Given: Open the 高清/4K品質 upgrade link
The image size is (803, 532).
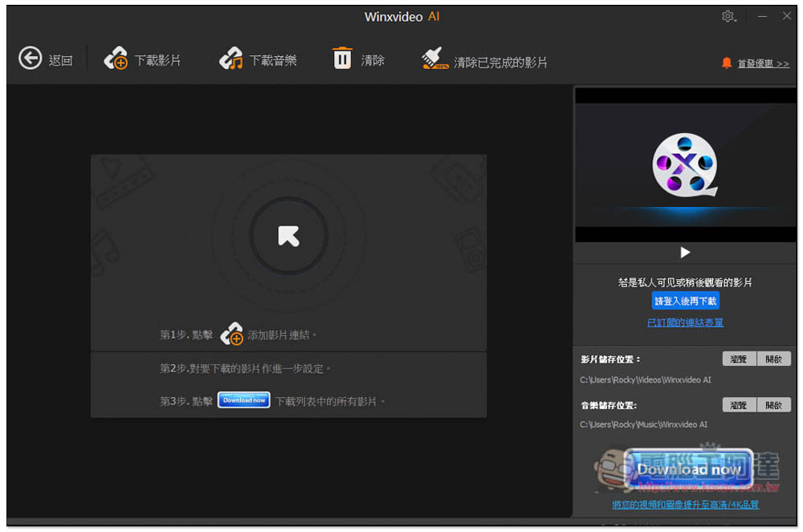Looking at the screenshot, I should 685,505.
